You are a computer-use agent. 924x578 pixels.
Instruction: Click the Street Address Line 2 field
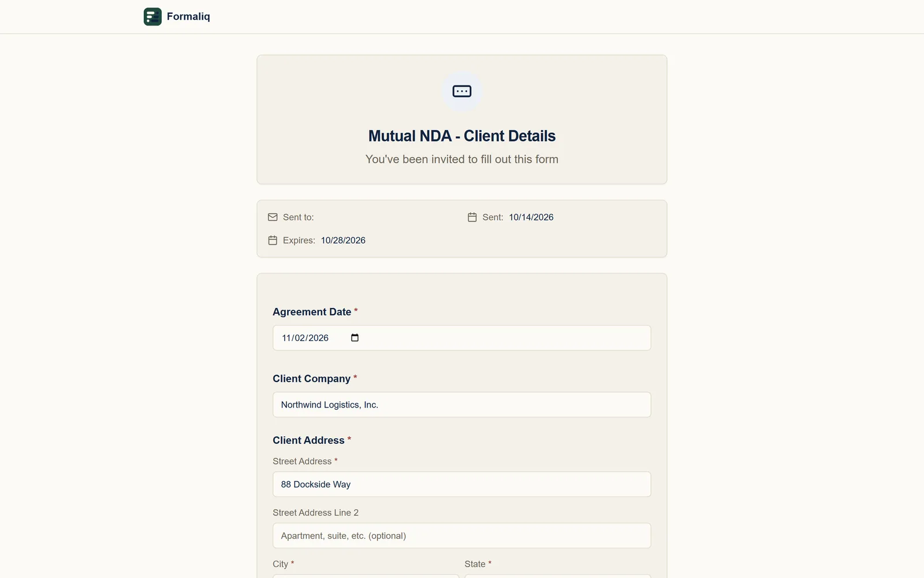pos(462,536)
